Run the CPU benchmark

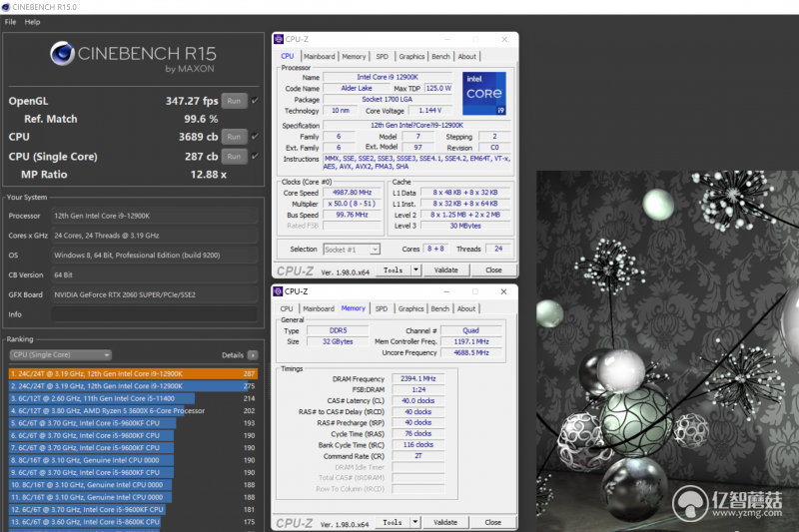coord(234,137)
